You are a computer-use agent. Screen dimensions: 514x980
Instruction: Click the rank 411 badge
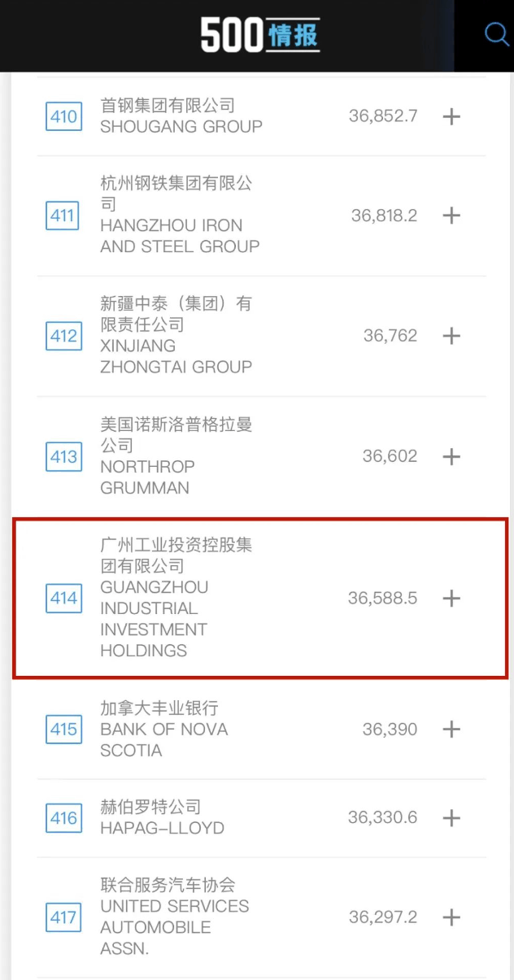coord(63,216)
